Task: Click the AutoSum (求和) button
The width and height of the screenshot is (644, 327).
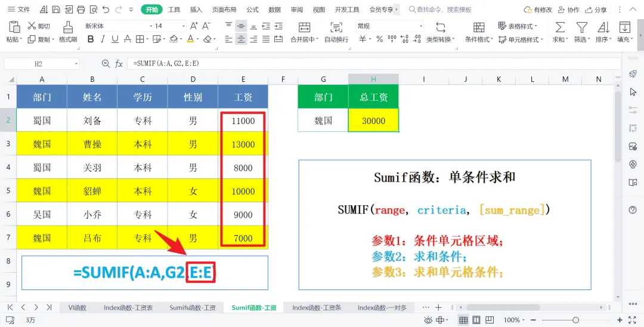Action: (x=560, y=32)
